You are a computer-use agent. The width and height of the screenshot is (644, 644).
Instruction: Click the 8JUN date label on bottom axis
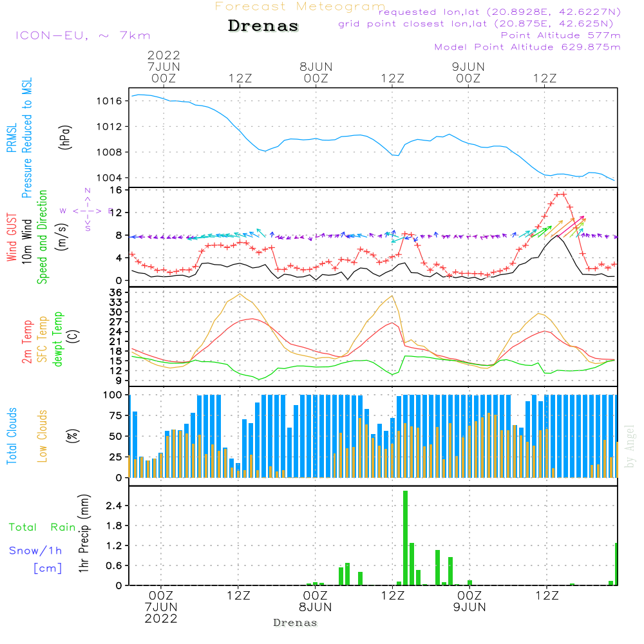[316, 607]
